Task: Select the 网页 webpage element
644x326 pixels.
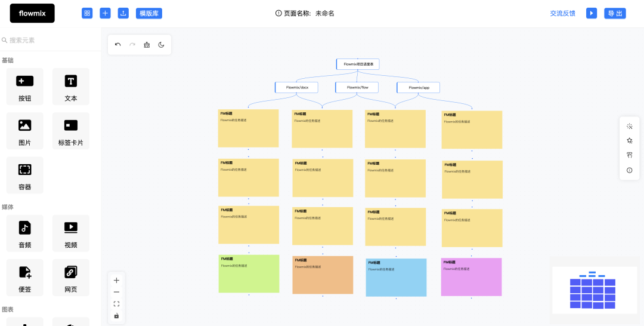Action: [70, 278]
